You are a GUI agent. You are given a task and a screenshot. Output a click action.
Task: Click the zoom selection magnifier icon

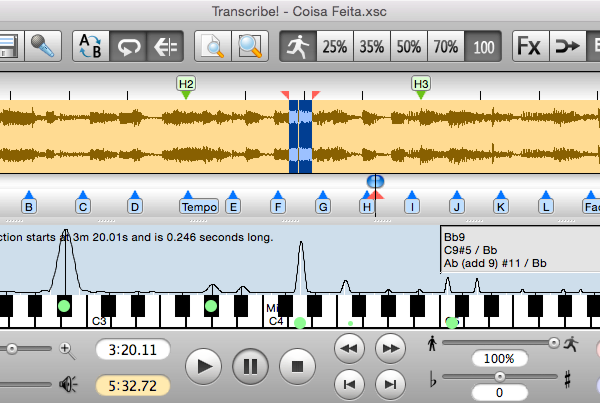click(x=250, y=46)
